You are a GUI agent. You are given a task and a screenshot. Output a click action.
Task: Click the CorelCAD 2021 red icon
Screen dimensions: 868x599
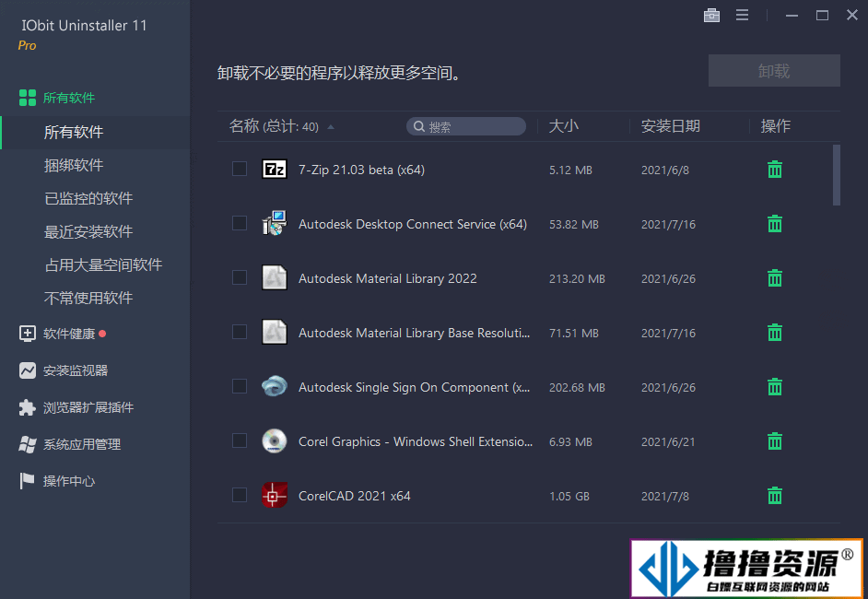274,495
